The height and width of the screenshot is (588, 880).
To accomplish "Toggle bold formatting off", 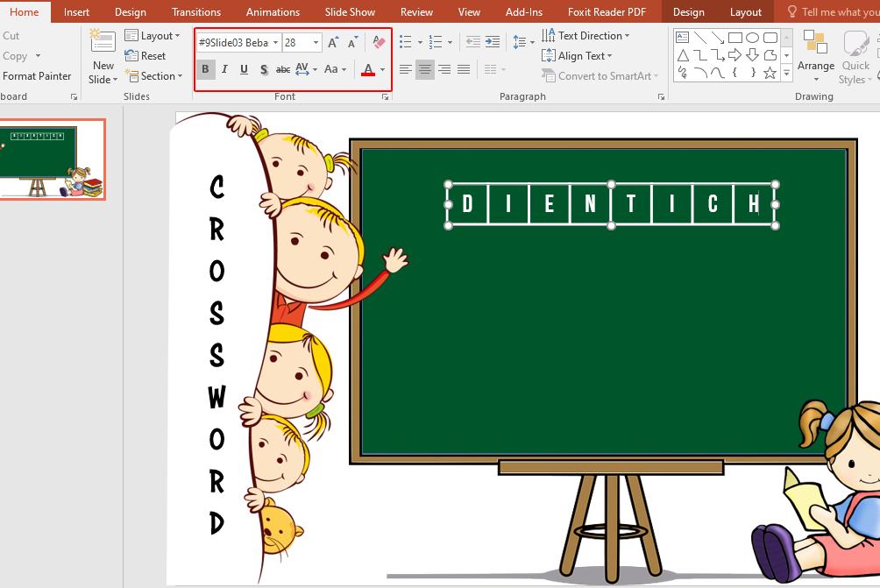I will tap(205, 68).
